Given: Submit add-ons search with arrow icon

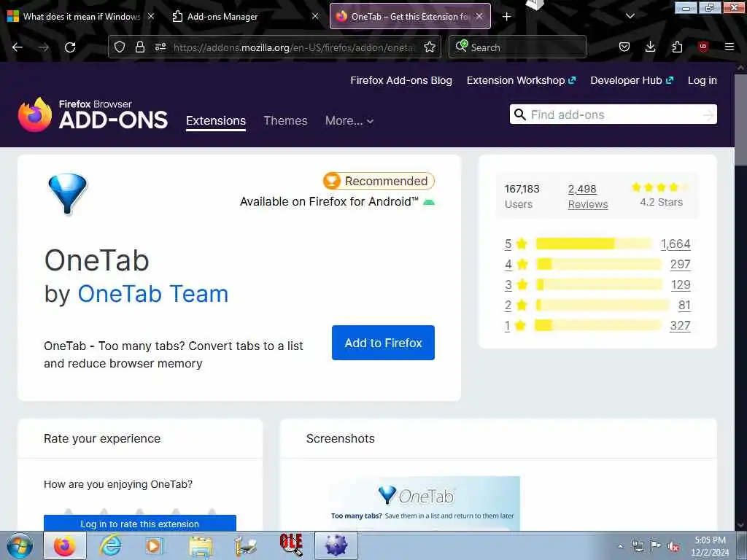Looking at the screenshot, I should pyautogui.click(x=708, y=114).
